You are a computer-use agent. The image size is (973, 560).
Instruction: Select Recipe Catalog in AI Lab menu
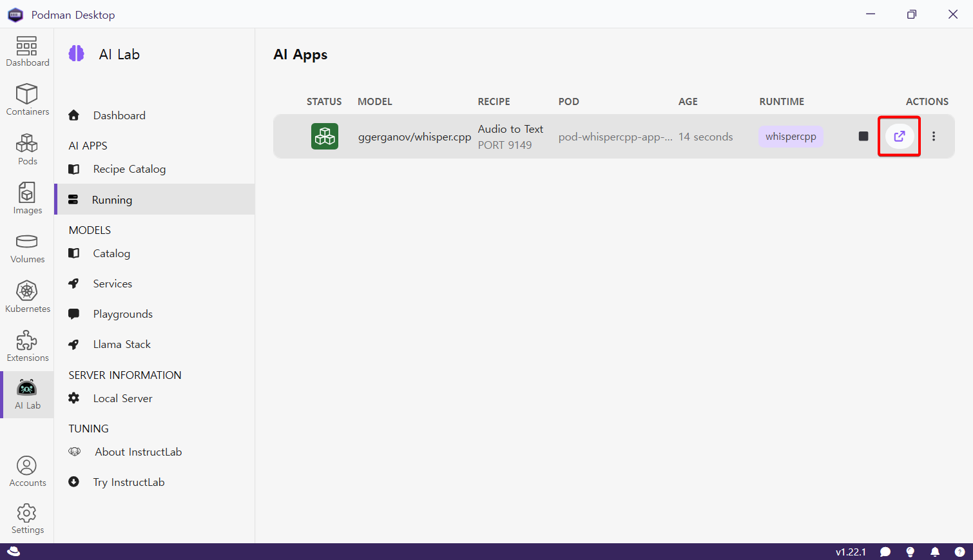129,169
